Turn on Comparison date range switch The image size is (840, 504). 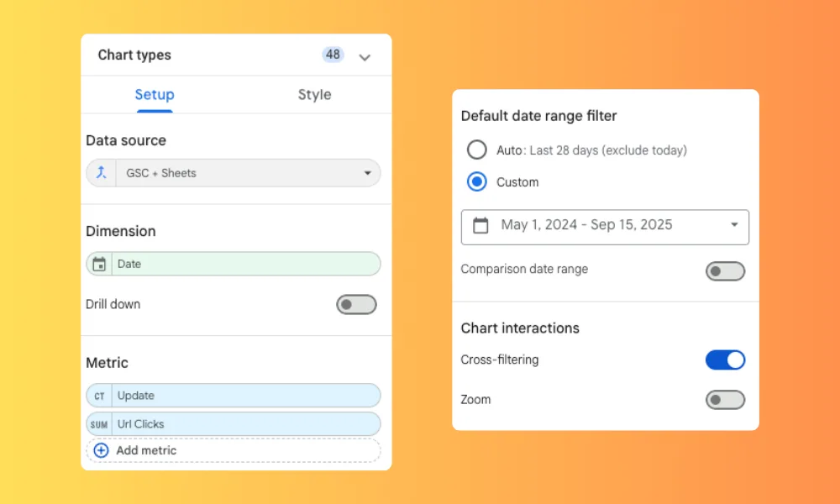[725, 270]
